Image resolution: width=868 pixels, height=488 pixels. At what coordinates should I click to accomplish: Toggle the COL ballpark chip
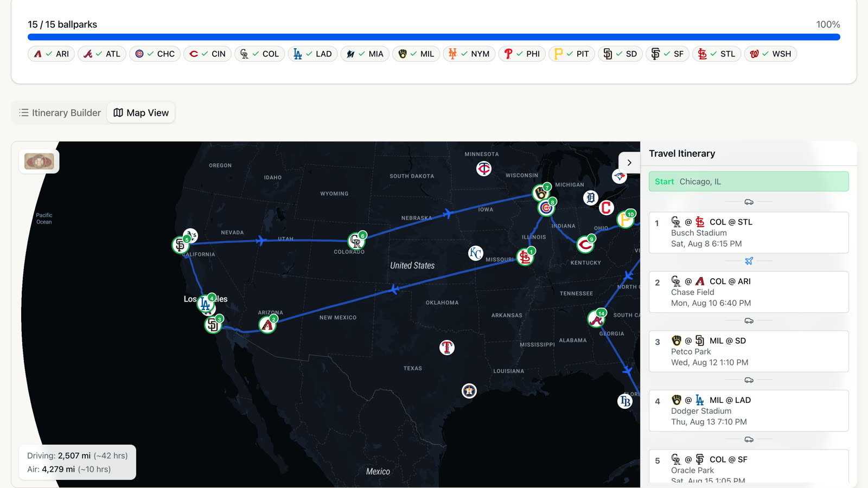[x=259, y=54]
